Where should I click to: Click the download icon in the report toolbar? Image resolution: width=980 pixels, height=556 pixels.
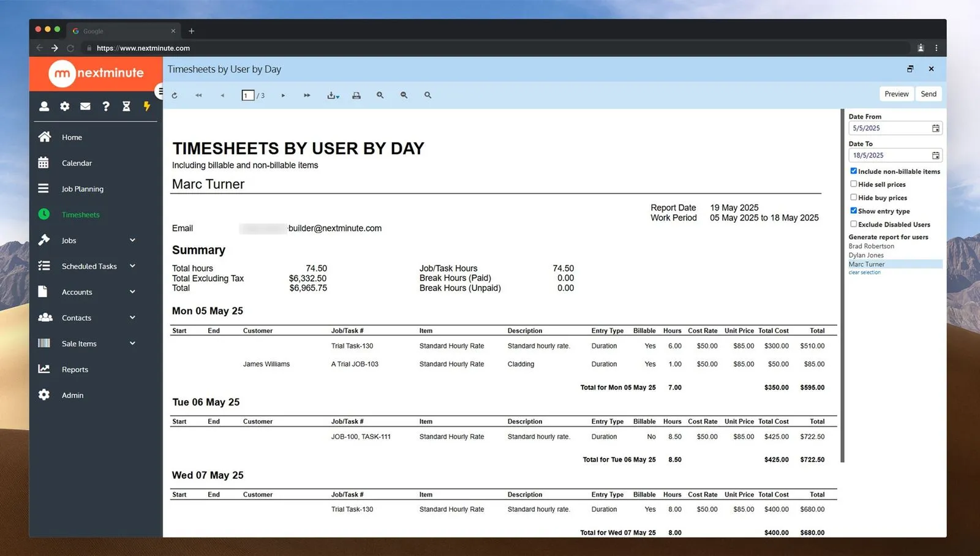(331, 95)
